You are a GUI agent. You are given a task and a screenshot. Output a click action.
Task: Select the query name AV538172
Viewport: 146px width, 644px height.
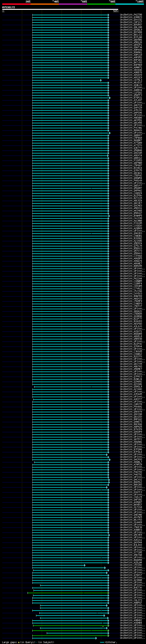point(8,8)
